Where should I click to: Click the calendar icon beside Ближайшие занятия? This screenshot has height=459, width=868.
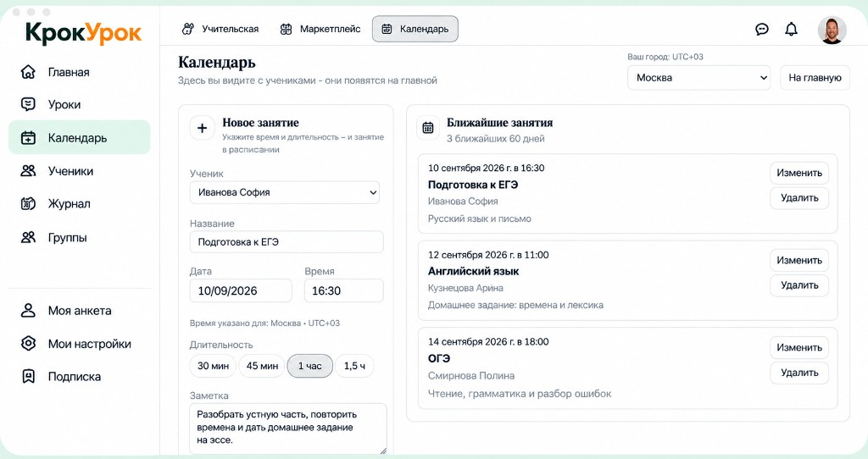pos(428,128)
